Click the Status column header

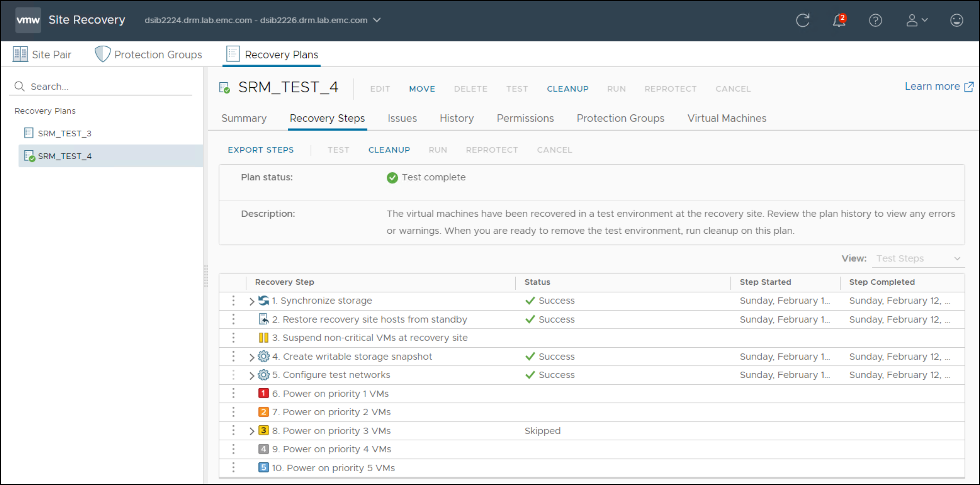[537, 282]
